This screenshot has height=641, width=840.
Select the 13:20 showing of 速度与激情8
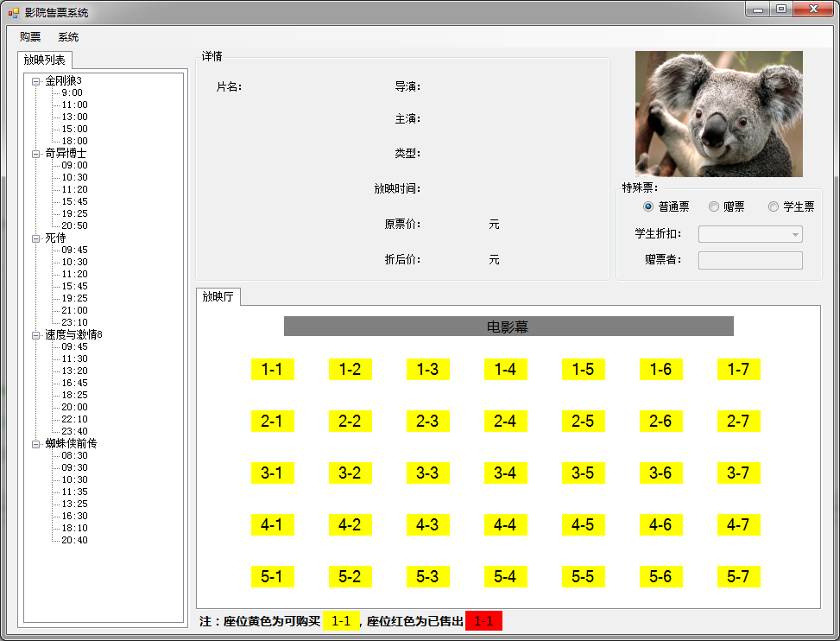tap(74, 371)
